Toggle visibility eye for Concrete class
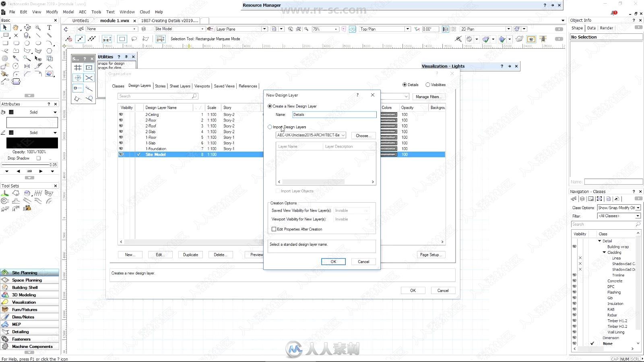This screenshot has width=644, height=362. (x=574, y=281)
